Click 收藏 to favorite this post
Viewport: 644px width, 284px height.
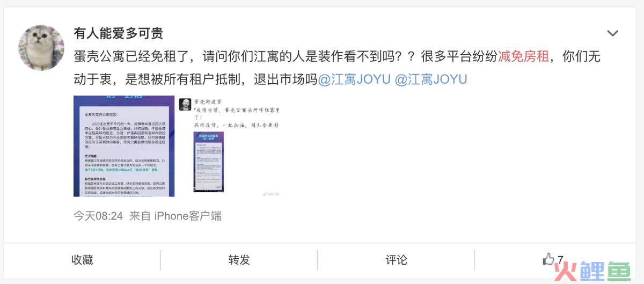click(82, 260)
